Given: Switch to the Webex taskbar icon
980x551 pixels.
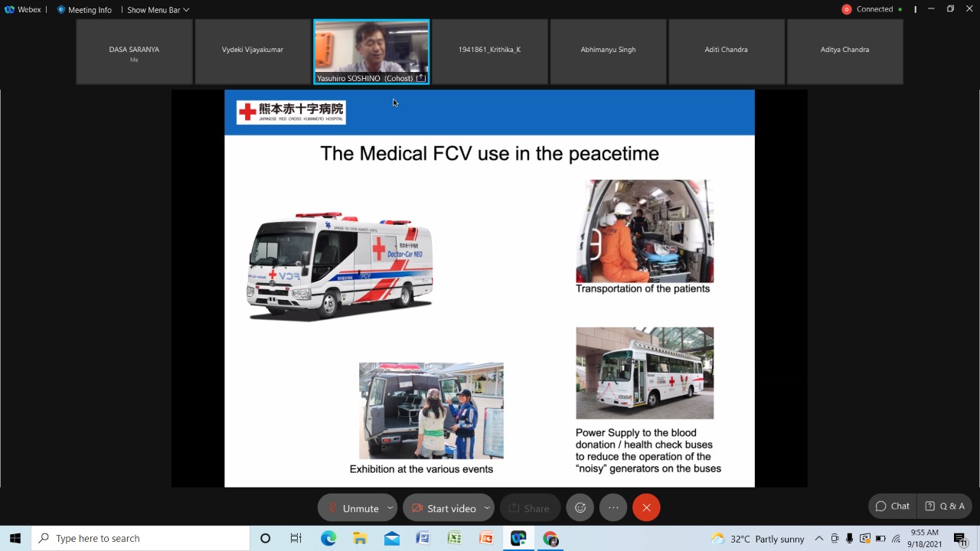Looking at the screenshot, I should click(x=518, y=539).
